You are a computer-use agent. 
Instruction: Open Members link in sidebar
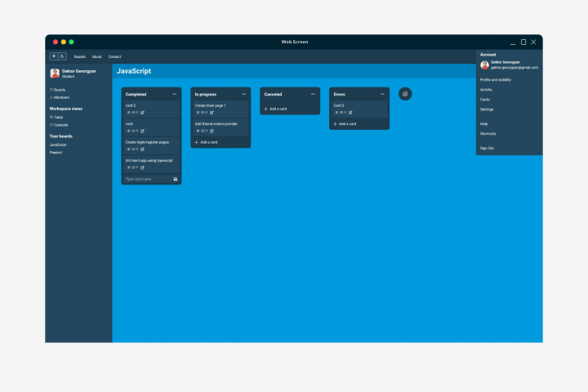tap(60, 97)
